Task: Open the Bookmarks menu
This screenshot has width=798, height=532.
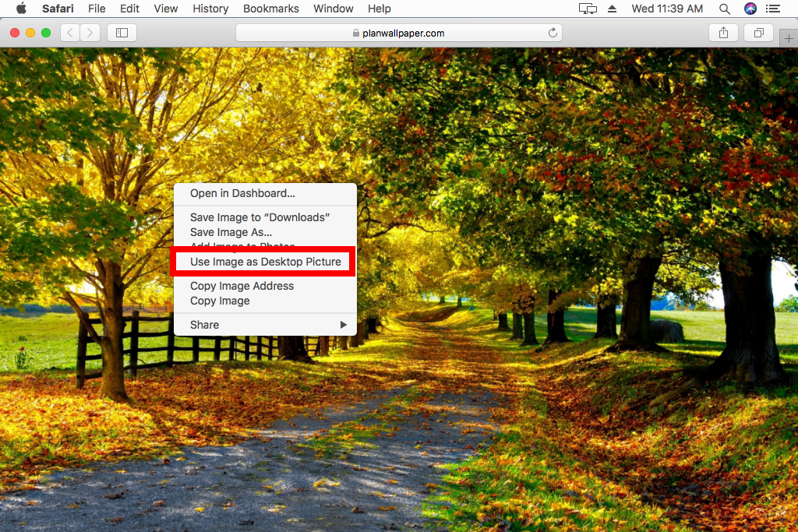Action: click(x=270, y=9)
